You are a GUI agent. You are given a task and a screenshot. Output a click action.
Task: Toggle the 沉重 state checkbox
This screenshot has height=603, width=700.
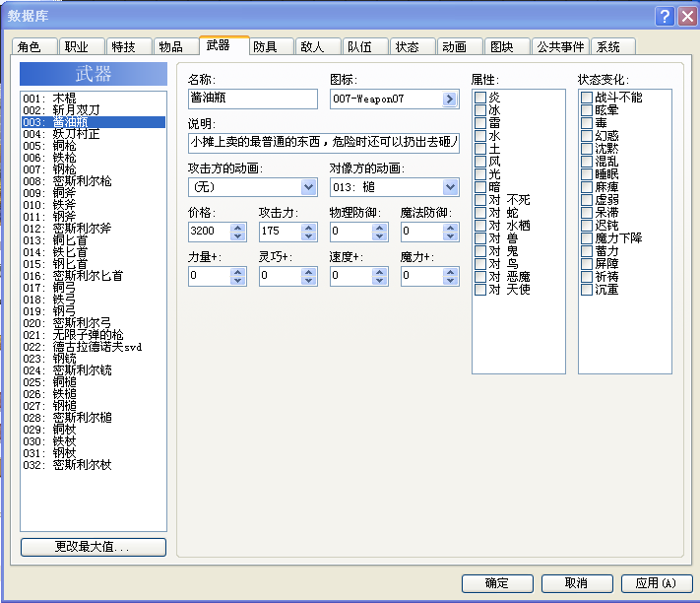pyautogui.click(x=587, y=290)
